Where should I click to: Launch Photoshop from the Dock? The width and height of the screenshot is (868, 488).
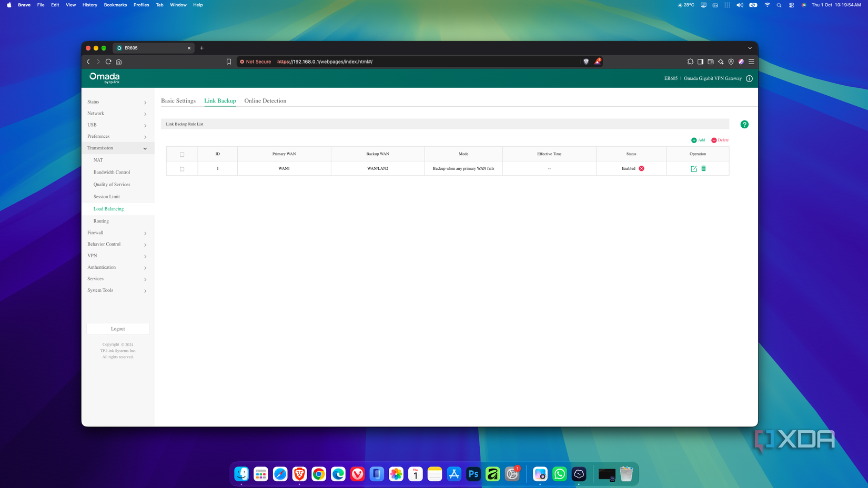[x=473, y=474]
